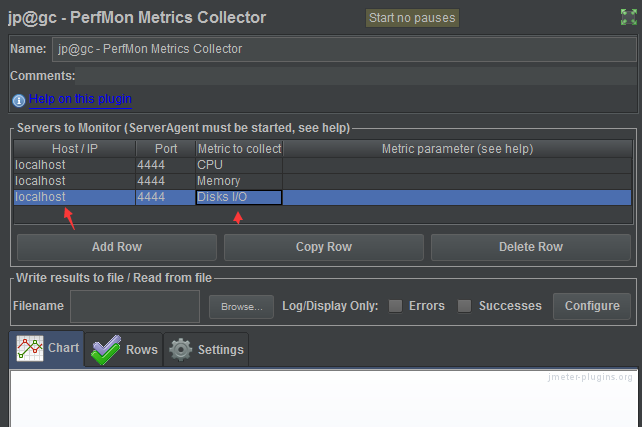Switch to the Chart tab

point(47,348)
